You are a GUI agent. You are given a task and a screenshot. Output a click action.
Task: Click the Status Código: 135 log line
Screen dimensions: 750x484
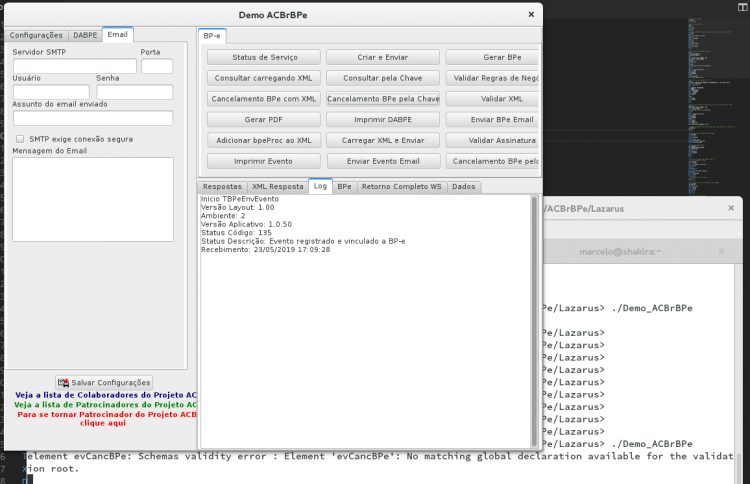(236, 232)
